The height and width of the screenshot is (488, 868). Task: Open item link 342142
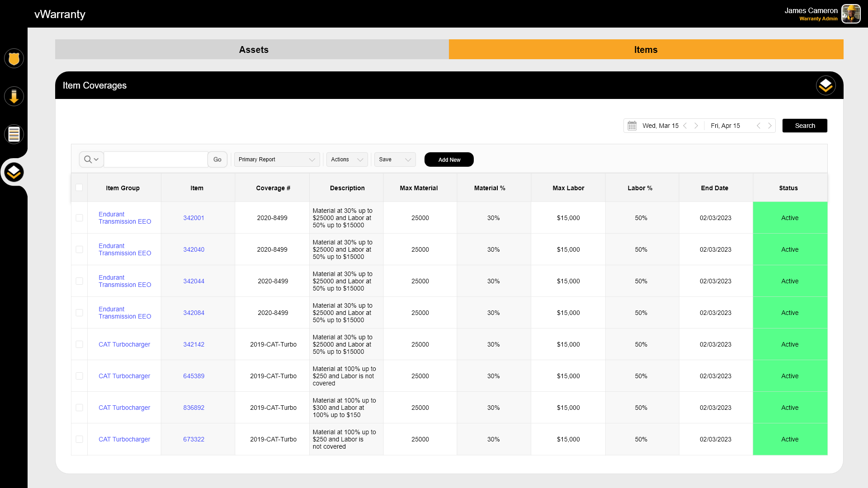[193, 344]
